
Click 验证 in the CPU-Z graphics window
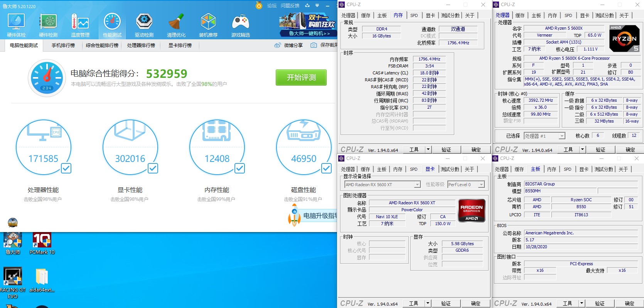coord(446,303)
